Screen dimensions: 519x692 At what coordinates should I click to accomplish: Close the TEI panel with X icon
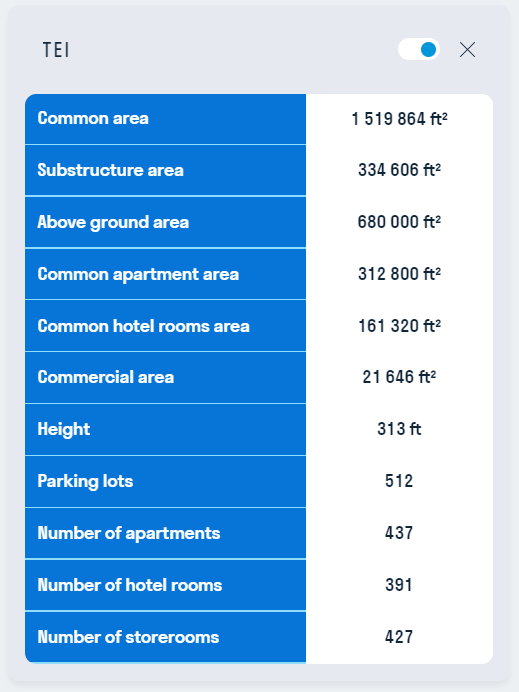tap(467, 49)
